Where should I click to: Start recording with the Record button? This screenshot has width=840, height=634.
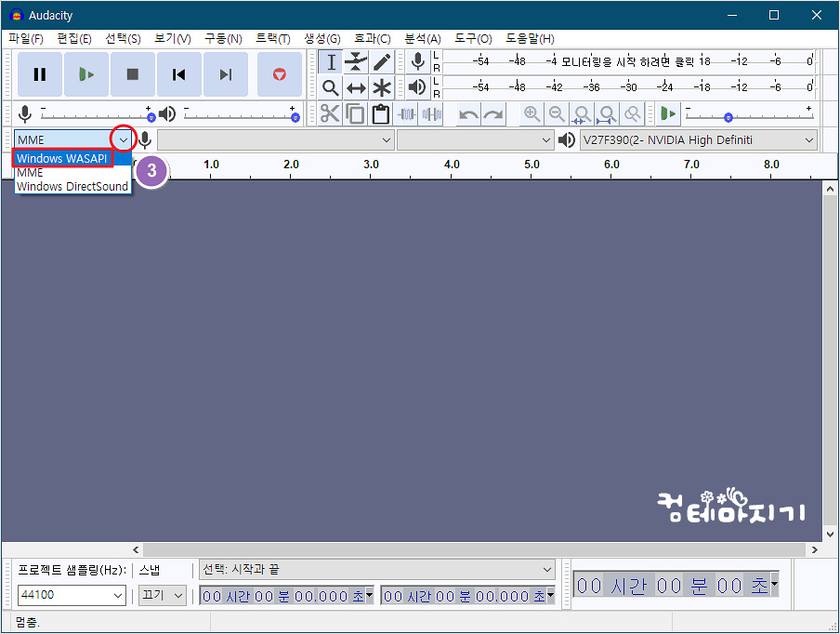click(279, 74)
